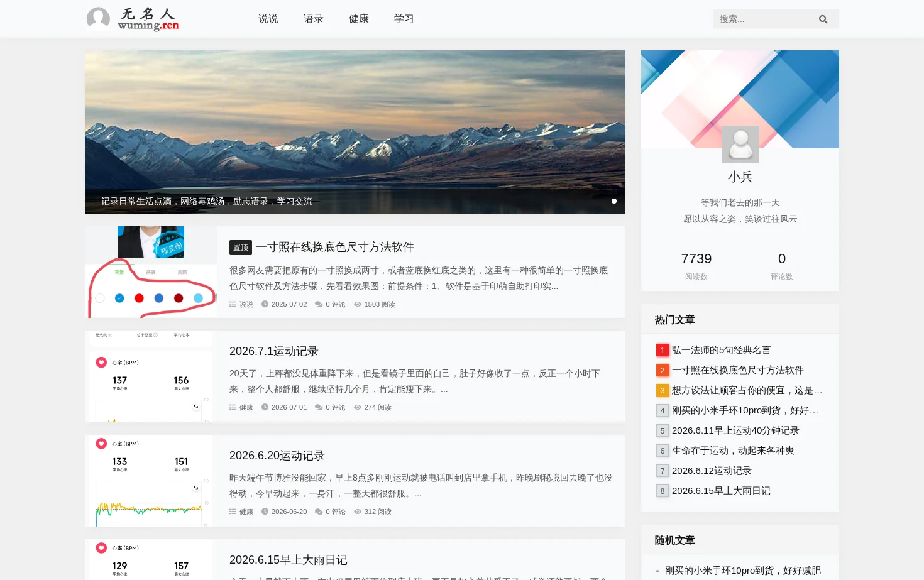The image size is (924, 580).
Task: Click rank badge 3 in 热门文章
Action: (662, 390)
